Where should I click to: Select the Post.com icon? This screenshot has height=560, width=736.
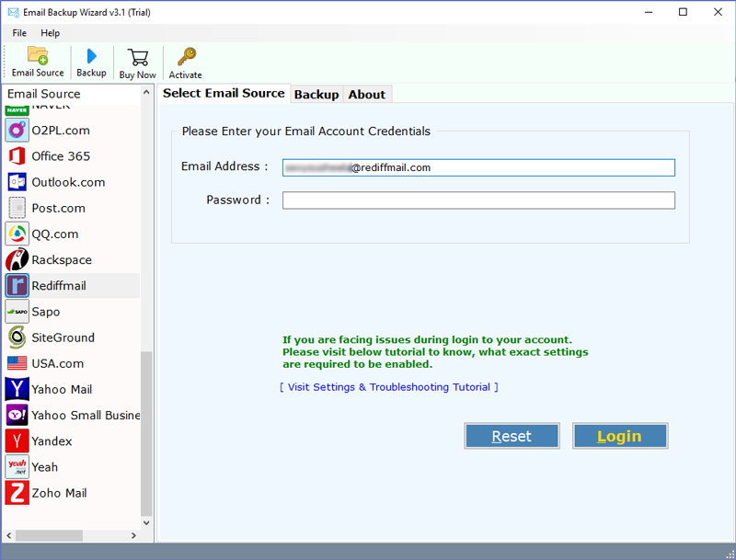pos(17,208)
